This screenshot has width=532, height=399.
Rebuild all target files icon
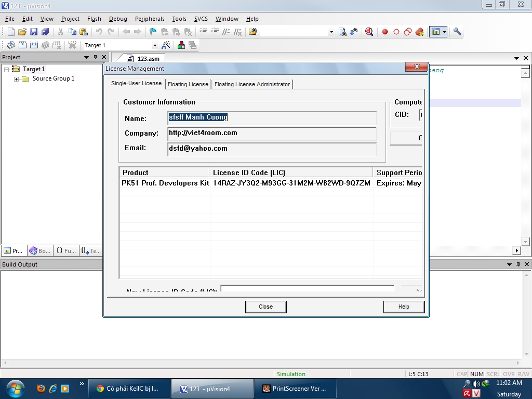(x=34, y=45)
